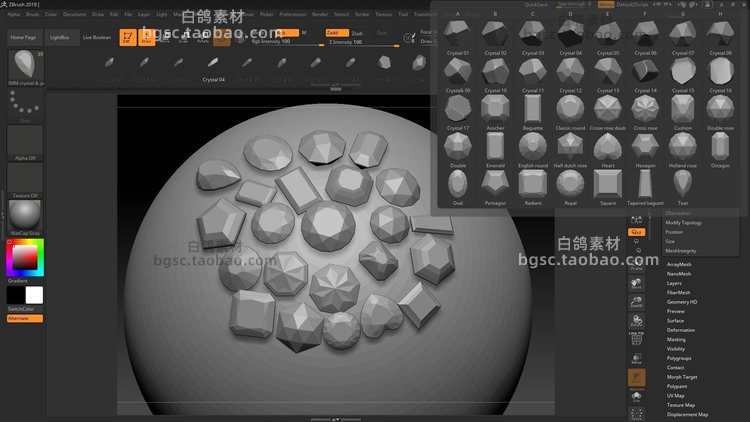Open the Render menu
This screenshot has height=422, width=750.
pyautogui.click(x=320, y=14)
